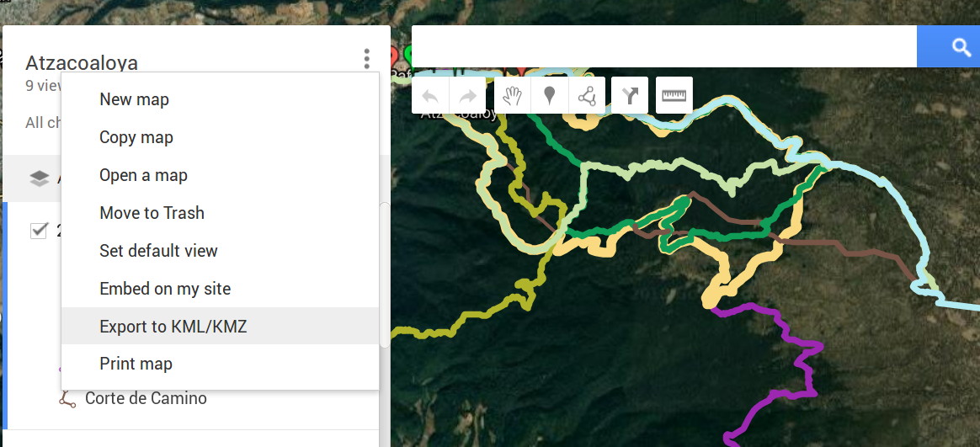Click Copy map in the menu
The image size is (980, 447).
(x=136, y=137)
